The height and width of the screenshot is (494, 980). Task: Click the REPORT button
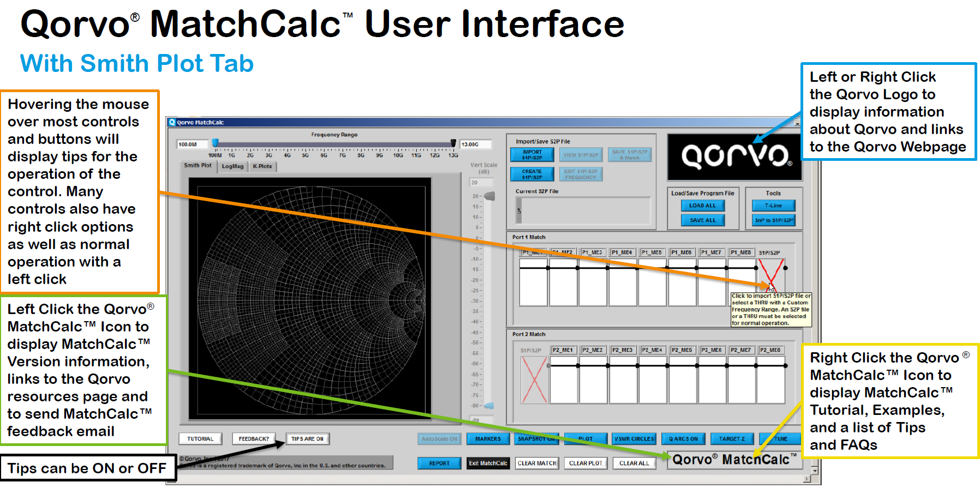tap(439, 463)
